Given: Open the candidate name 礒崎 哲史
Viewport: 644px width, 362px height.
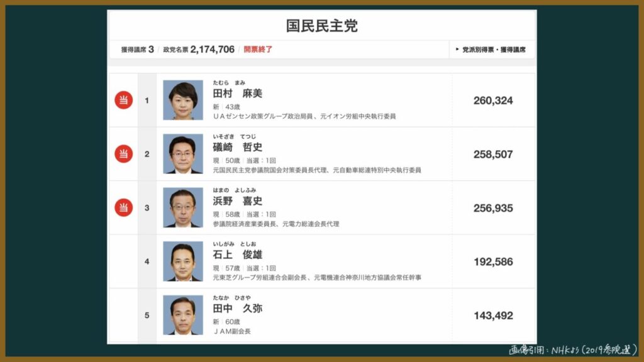Looking at the screenshot, I should click(x=237, y=147).
